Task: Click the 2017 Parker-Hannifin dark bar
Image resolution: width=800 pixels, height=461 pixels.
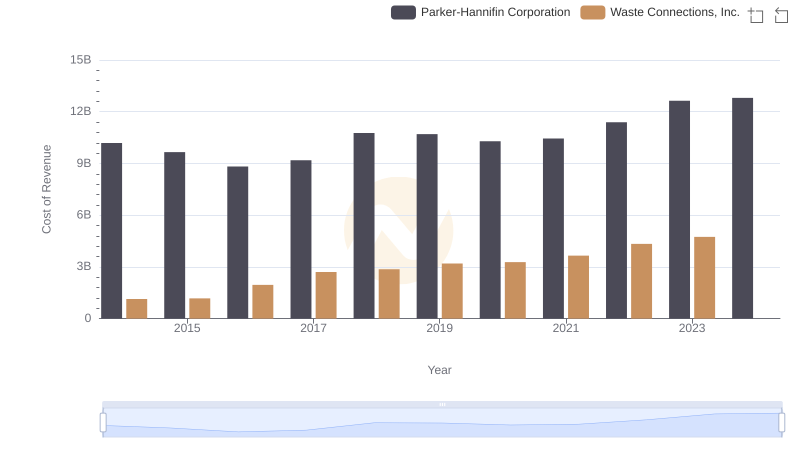Action: pos(301,240)
